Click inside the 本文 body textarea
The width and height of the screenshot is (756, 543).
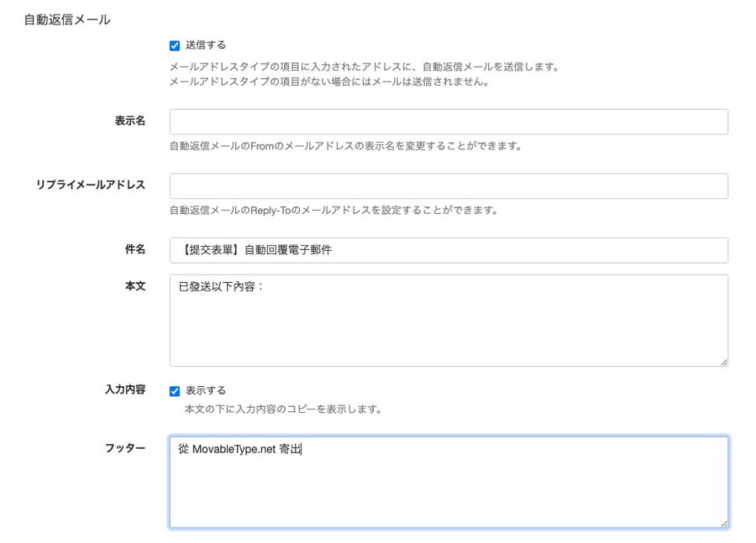tap(449, 321)
